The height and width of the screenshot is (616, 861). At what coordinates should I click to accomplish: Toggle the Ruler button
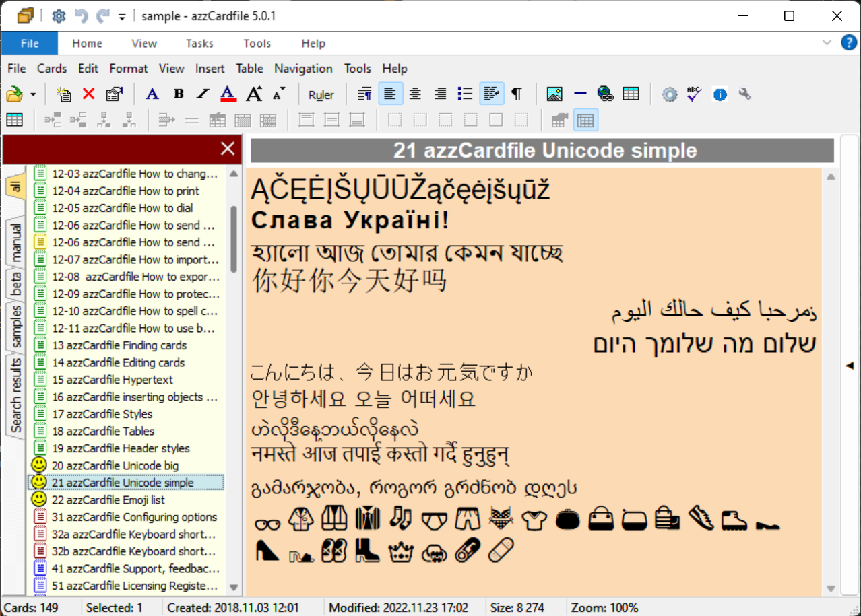coord(321,95)
